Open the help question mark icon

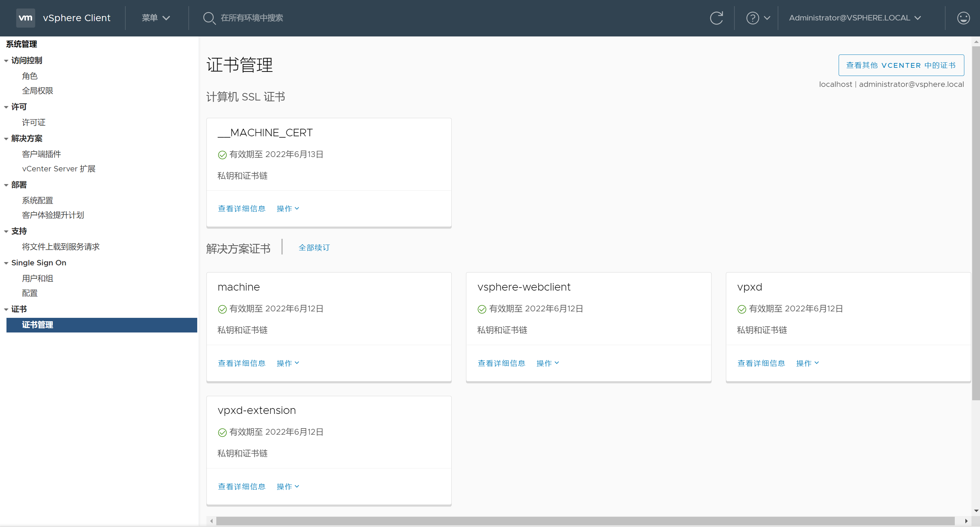[x=752, y=18]
